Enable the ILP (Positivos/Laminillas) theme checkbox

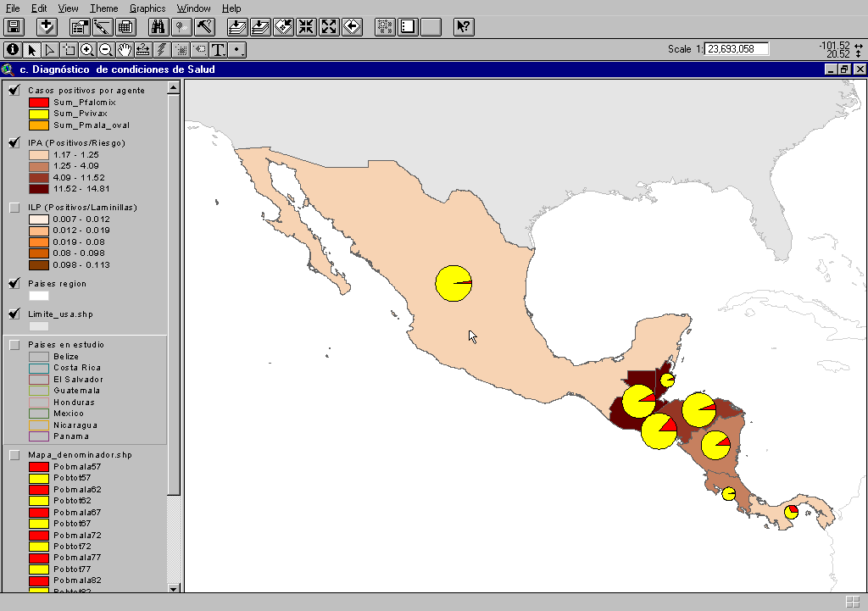14,207
